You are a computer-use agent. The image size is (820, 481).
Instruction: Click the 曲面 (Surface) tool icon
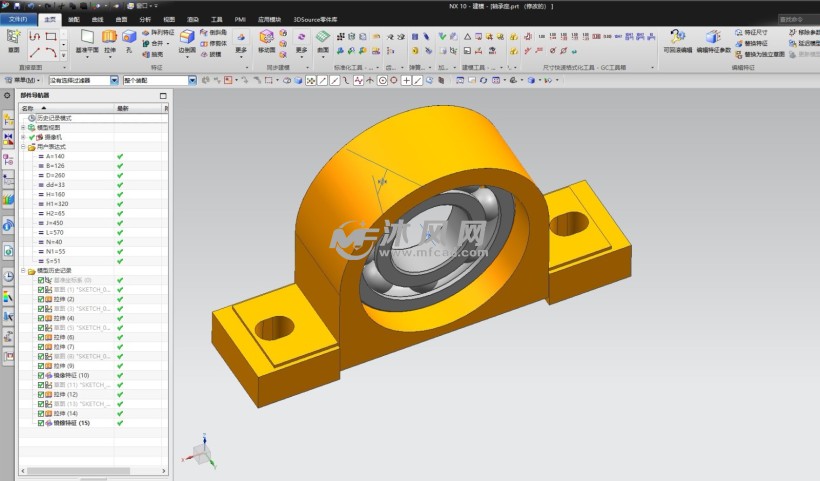pyautogui.click(x=323, y=37)
